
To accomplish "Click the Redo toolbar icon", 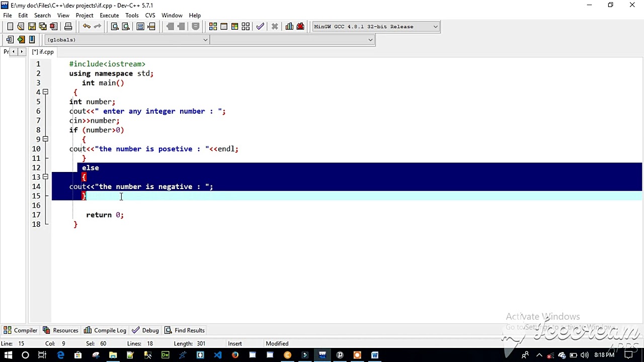I will pos(98,27).
